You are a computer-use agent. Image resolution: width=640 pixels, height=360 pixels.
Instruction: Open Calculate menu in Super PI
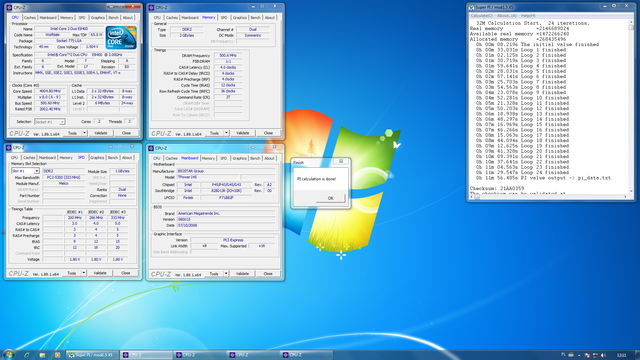481,16
